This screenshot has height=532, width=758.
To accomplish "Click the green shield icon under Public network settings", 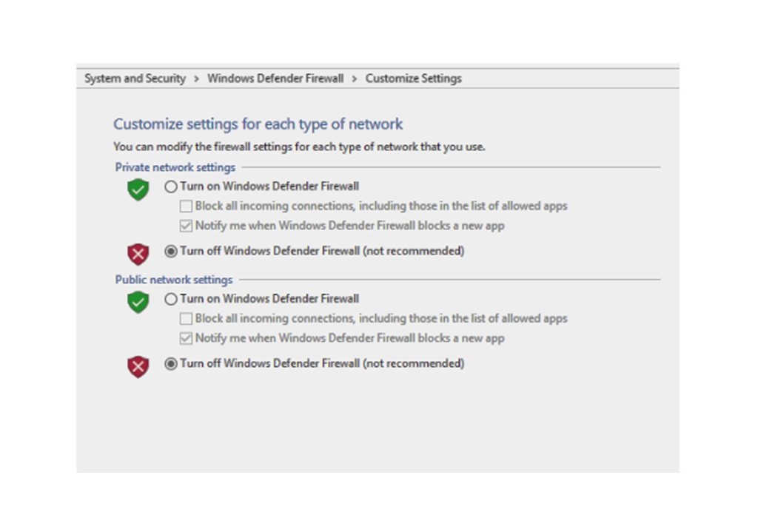I will pos(138,301).
